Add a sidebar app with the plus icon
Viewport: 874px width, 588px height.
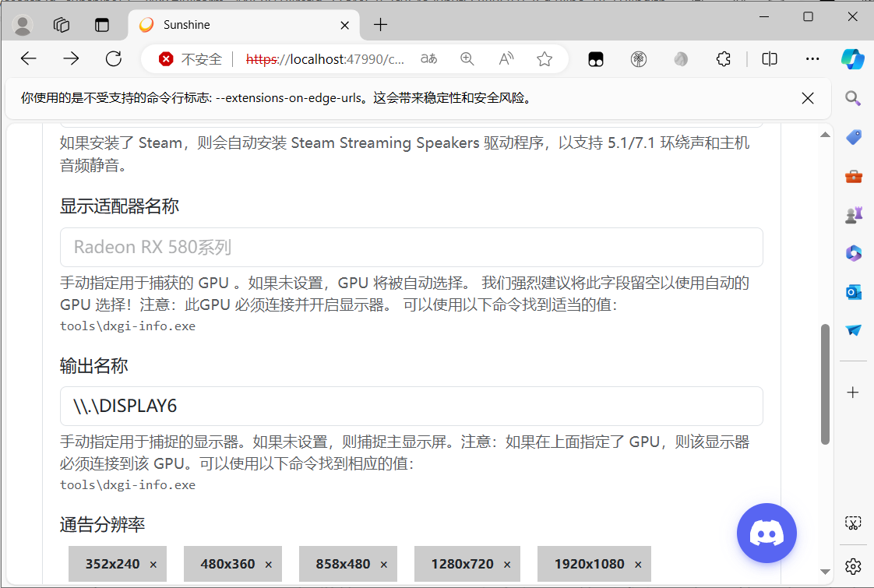click(x=853, y=393)
